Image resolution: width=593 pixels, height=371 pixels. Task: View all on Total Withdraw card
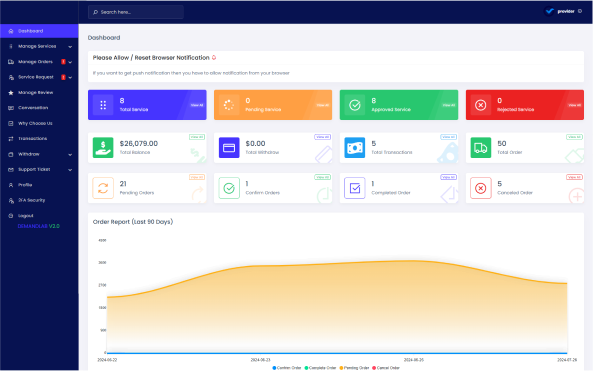click(323, 137)
